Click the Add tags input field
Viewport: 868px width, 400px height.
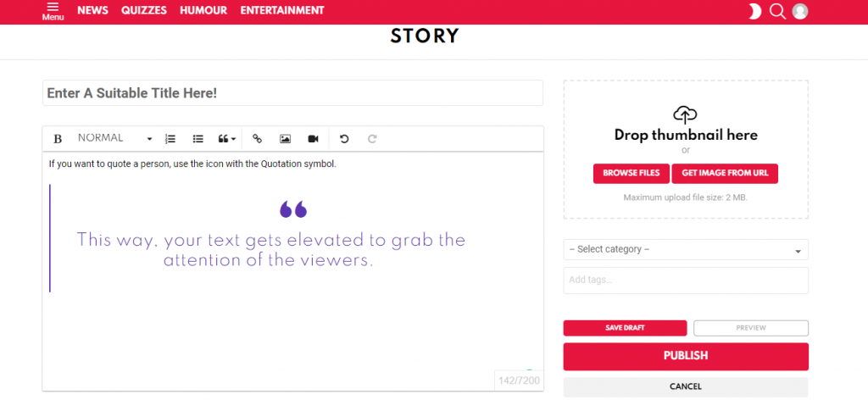tap(686, 281)
